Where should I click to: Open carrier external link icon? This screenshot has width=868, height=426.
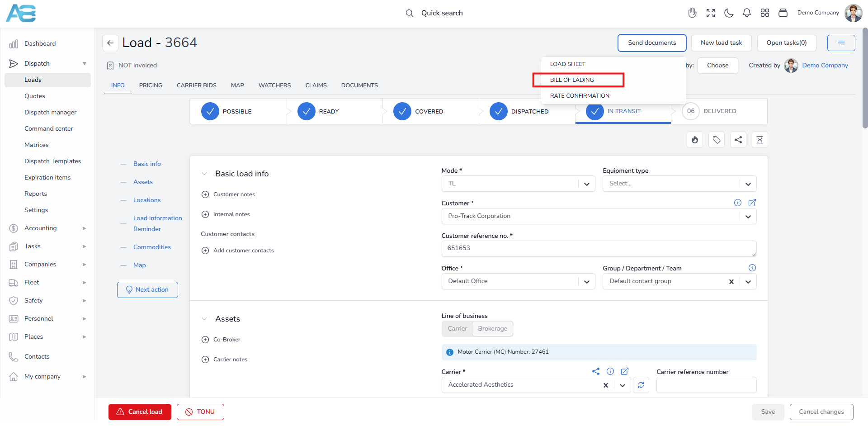(625, 371)
